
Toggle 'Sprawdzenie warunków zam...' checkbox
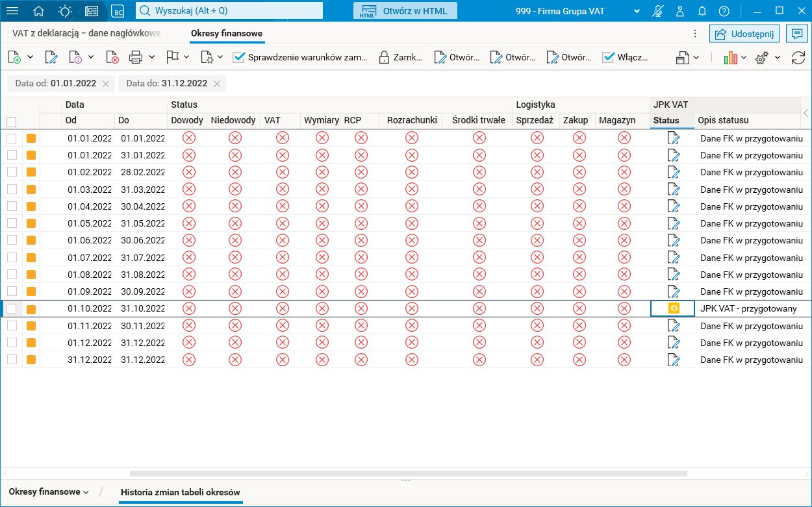click(238, 57)
